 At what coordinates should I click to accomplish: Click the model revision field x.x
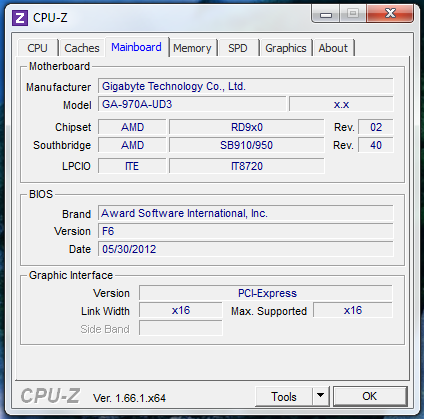(x=341, y=104)
